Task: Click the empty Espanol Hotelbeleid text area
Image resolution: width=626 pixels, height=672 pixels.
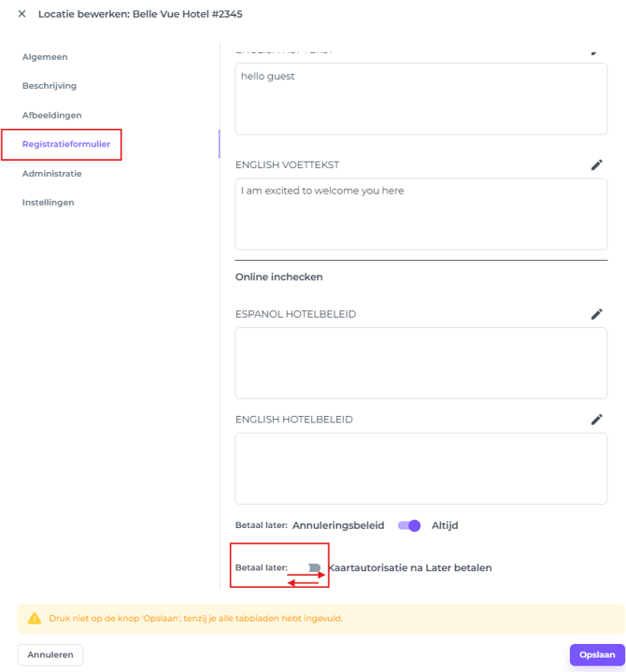Action: (420, 363)
